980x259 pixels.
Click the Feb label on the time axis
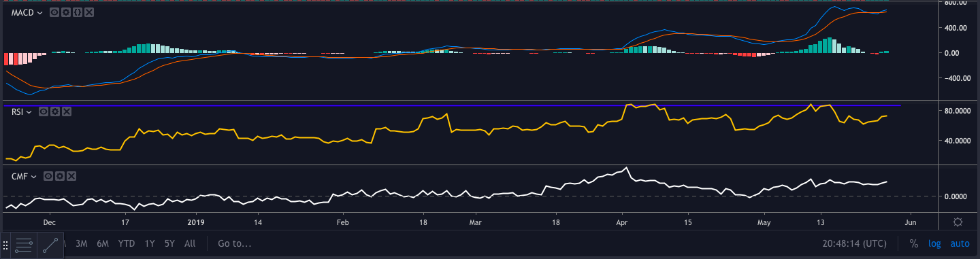point(342,222)
